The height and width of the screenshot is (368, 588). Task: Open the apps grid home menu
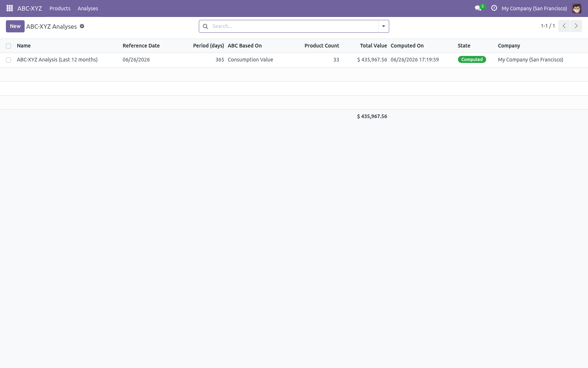[10, 8]
